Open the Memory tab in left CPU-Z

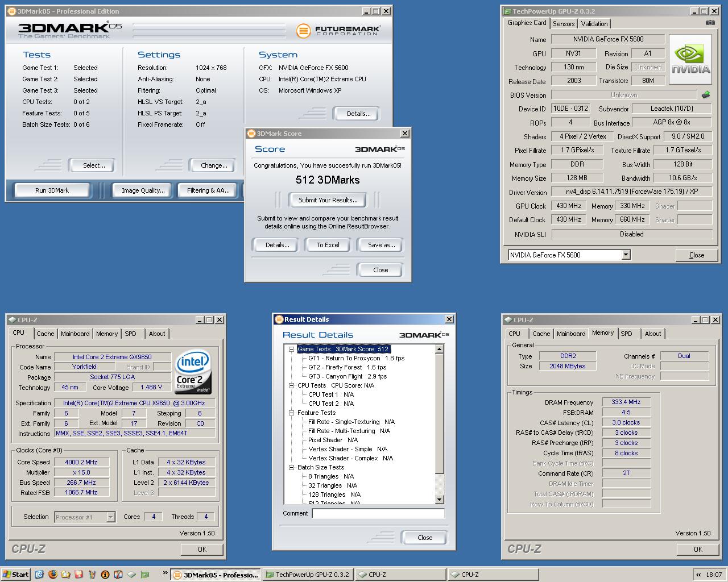pos(107,334)
